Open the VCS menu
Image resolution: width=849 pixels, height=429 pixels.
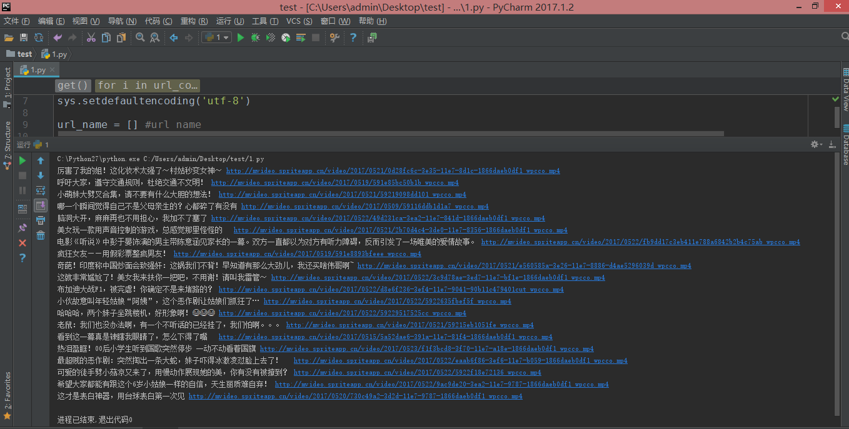[299, 21]
